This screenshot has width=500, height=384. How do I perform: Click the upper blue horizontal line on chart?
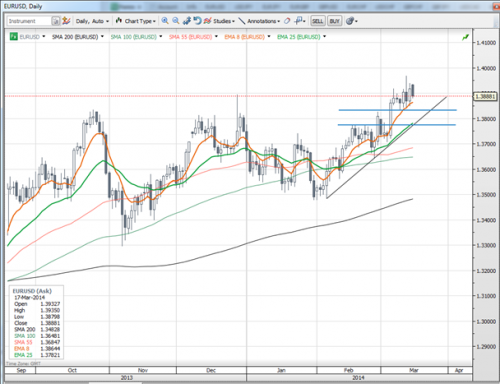(x=397, y=110)
